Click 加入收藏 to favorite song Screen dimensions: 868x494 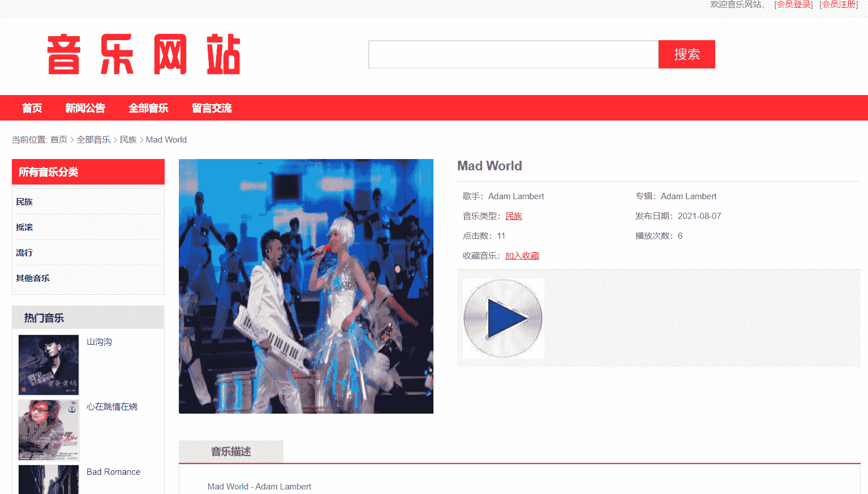[x=522, y=256]
